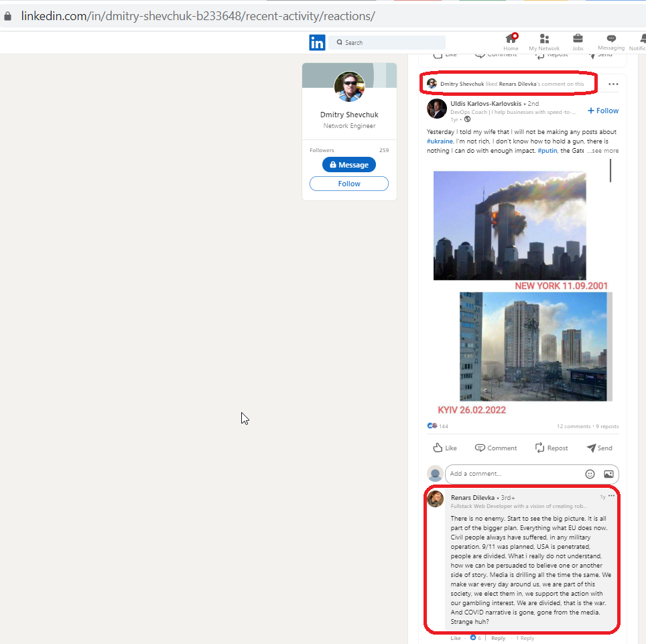View the 9 reposts
This screenshot has height=644, width=646.
click(x=607, y=426)
